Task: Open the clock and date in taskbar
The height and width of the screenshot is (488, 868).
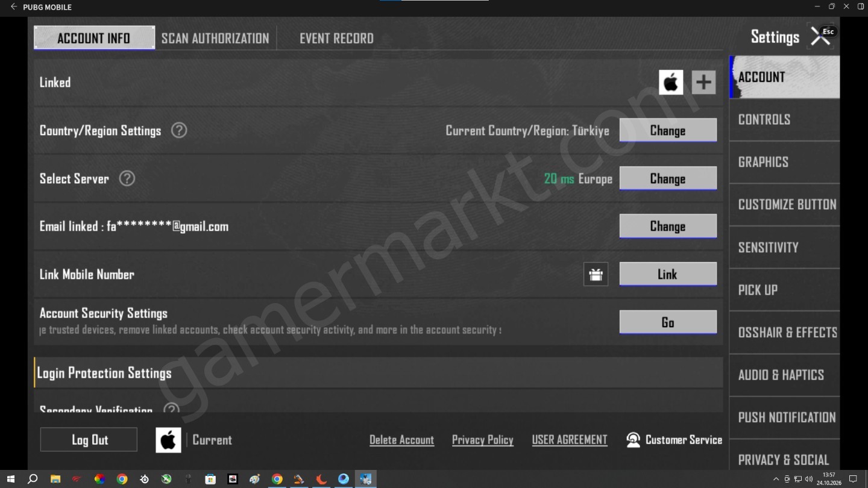Action: point(829,479)
